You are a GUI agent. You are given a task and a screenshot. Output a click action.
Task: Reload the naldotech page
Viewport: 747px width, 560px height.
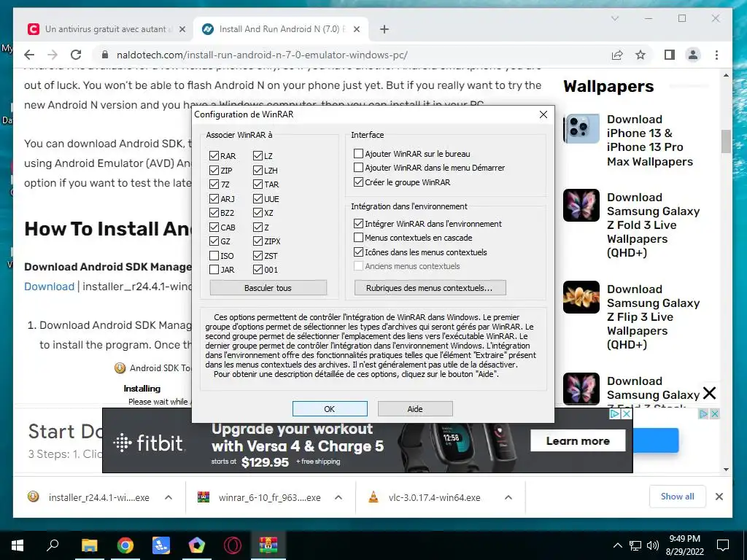(x=76, y=55)
